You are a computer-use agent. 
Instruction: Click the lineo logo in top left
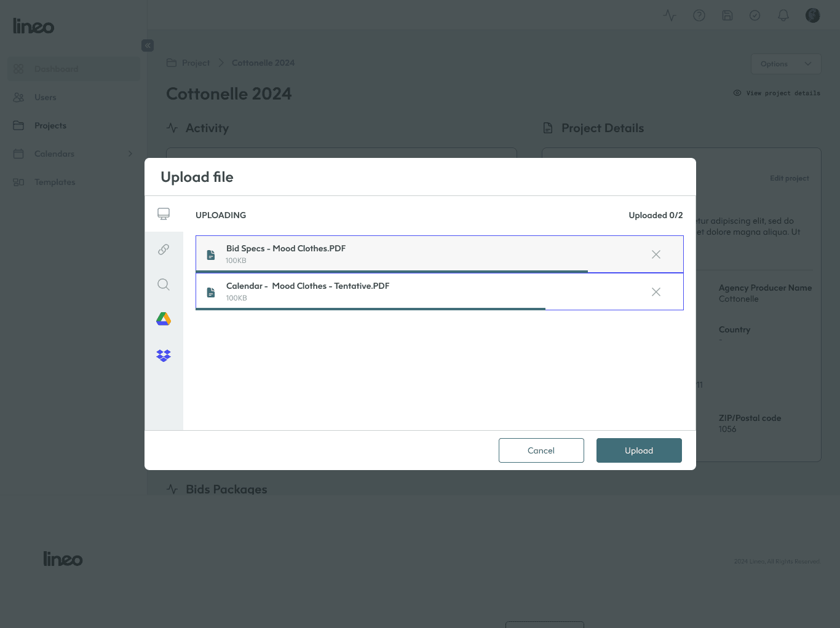point(34,26)
